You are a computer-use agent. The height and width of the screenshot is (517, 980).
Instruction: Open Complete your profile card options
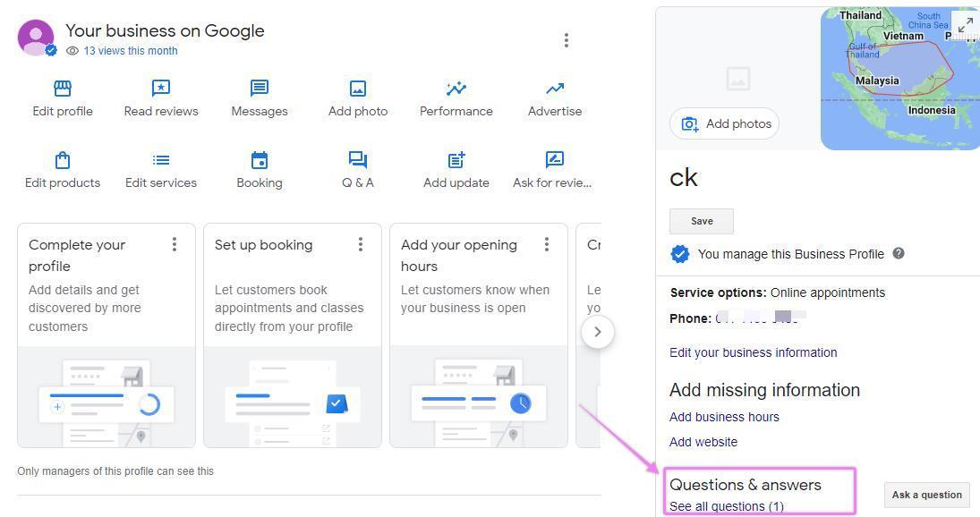pyautogui.click(x=175, y=244)
